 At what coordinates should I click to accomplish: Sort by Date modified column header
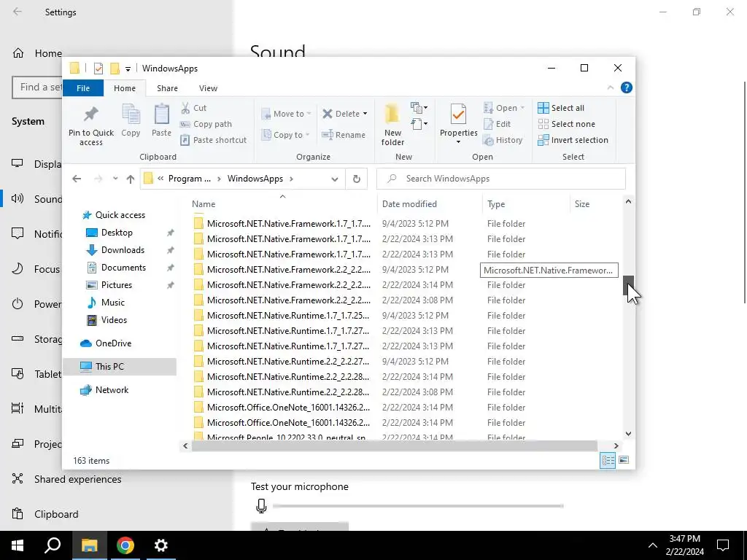[409, 204]
